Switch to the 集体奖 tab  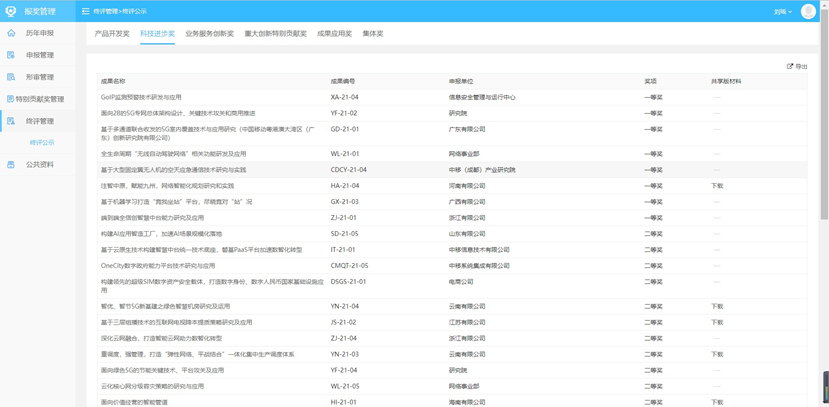click(x=373, y=33)
